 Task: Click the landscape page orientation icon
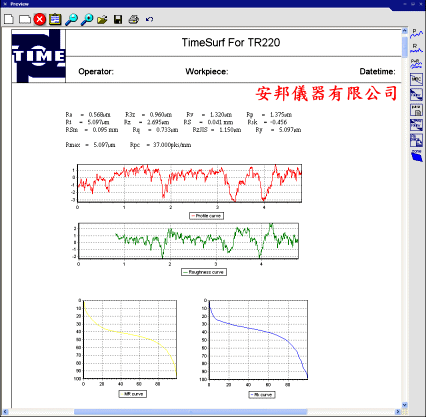click(25, 19)
